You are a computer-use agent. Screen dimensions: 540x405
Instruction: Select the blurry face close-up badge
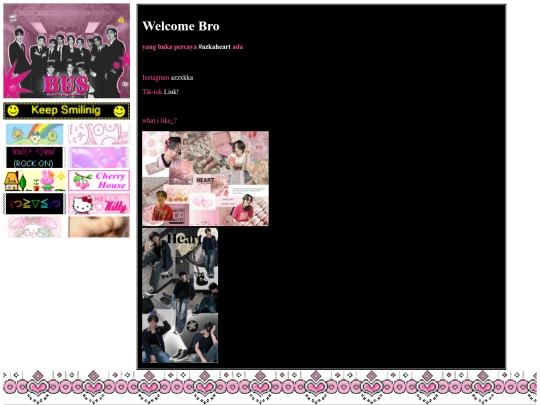coord(99,227)
